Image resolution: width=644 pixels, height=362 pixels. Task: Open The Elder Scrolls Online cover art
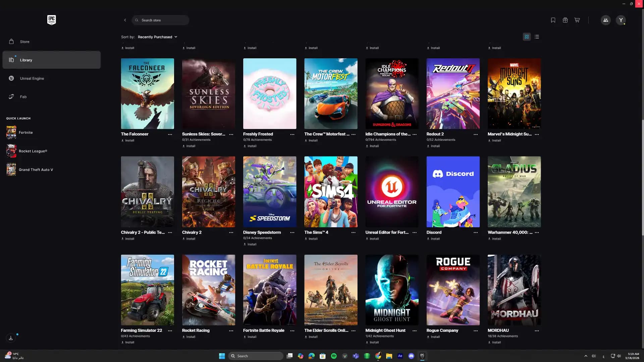331,290
